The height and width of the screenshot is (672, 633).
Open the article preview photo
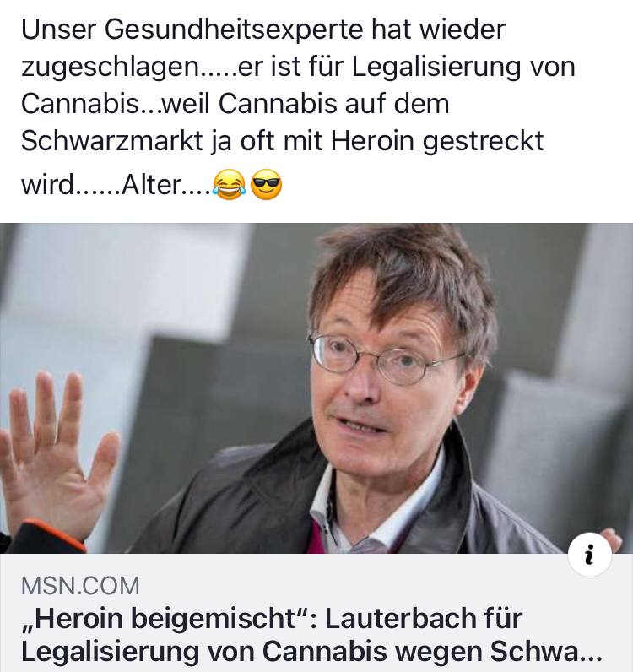click(x=316, y=388)
